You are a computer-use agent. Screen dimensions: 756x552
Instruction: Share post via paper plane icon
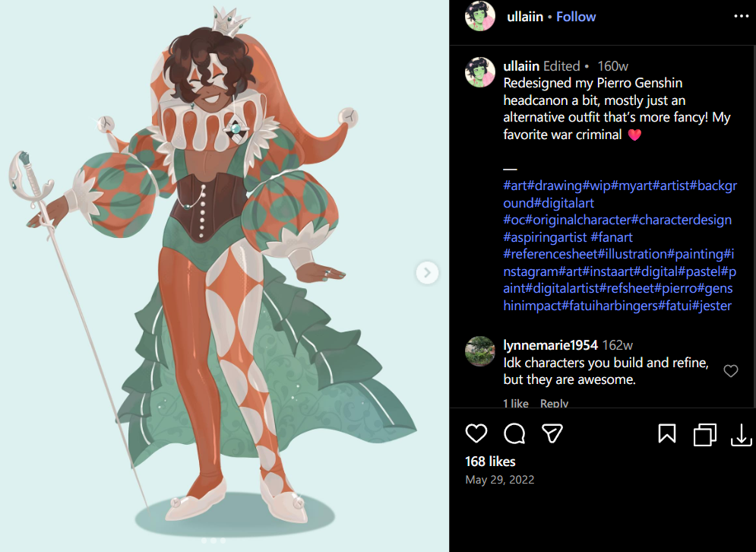[552, 433]
